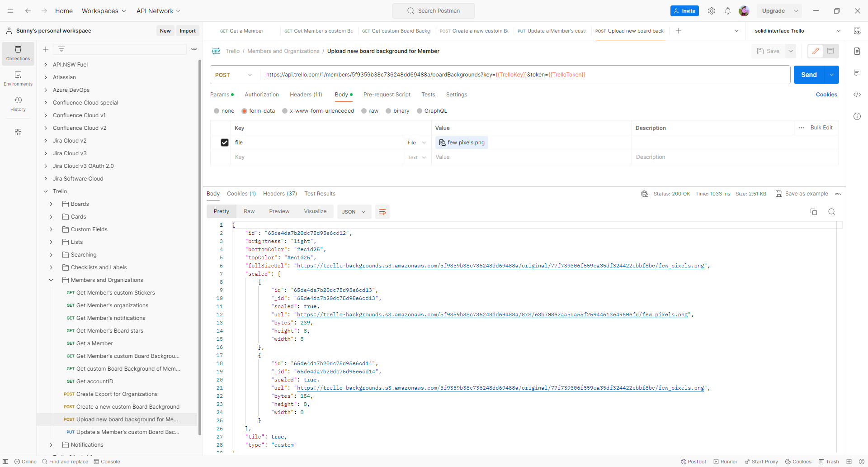
Task: Open the Save options dropdown arrow
Action: [x=791, y=51]
